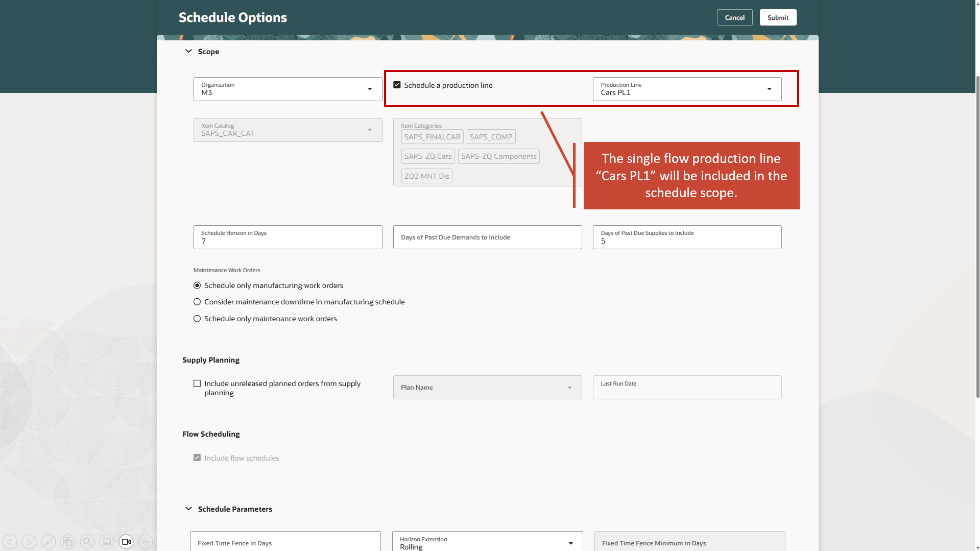
Task: Click the Fixed Time Fence in Days field
Action: tap(285, 541)
